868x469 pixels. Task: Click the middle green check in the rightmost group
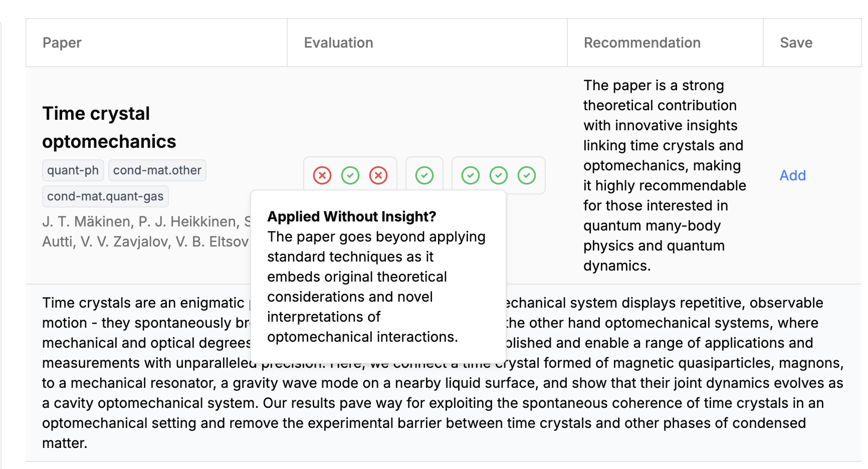click(499, 175)
